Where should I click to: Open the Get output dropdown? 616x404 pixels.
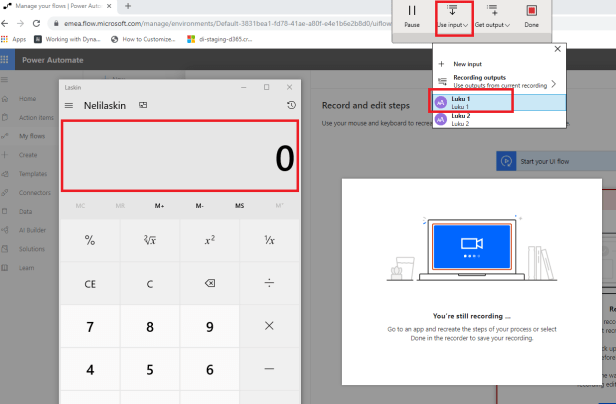(x=492, y=17)
